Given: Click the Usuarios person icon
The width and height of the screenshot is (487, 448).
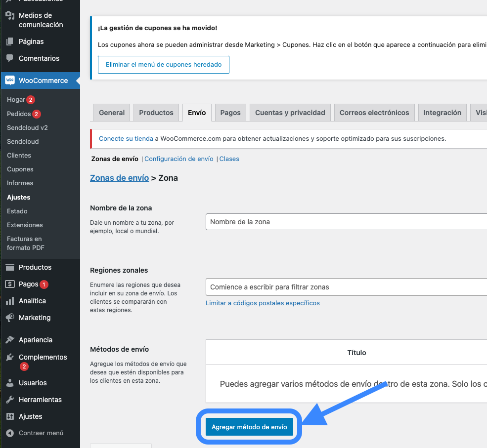Looking at the screenshot, I should click(x=10, y=382).
